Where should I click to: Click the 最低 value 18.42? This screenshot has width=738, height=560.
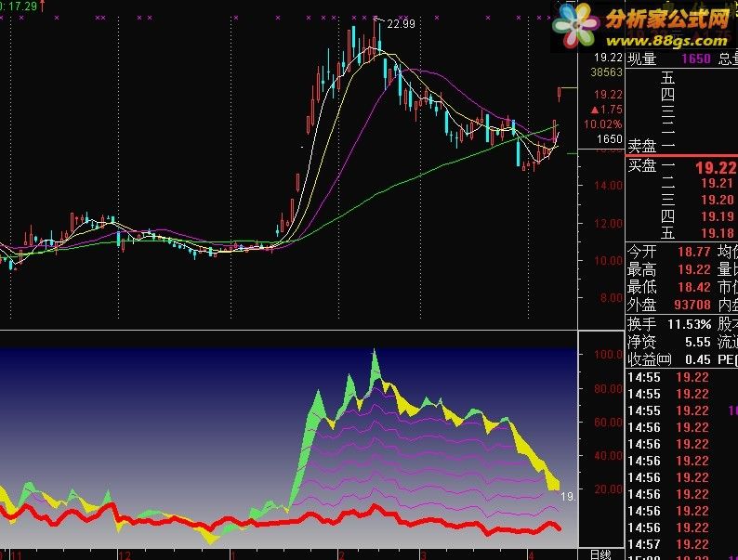pos(694,287)
